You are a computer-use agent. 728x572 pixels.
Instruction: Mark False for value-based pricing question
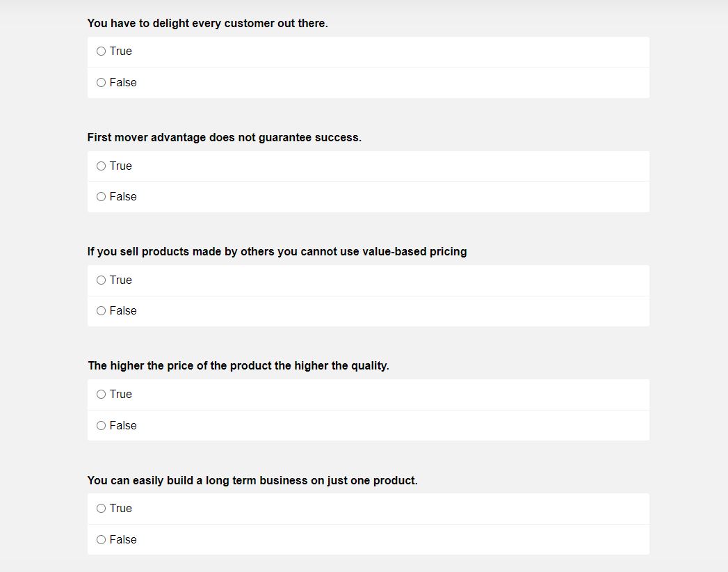(102, 311)
